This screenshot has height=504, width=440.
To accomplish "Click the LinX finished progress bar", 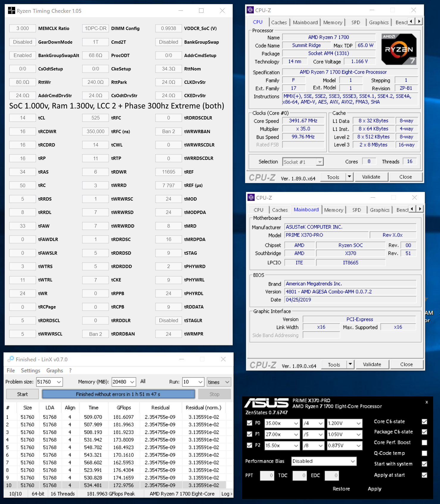I will (118, 394).
